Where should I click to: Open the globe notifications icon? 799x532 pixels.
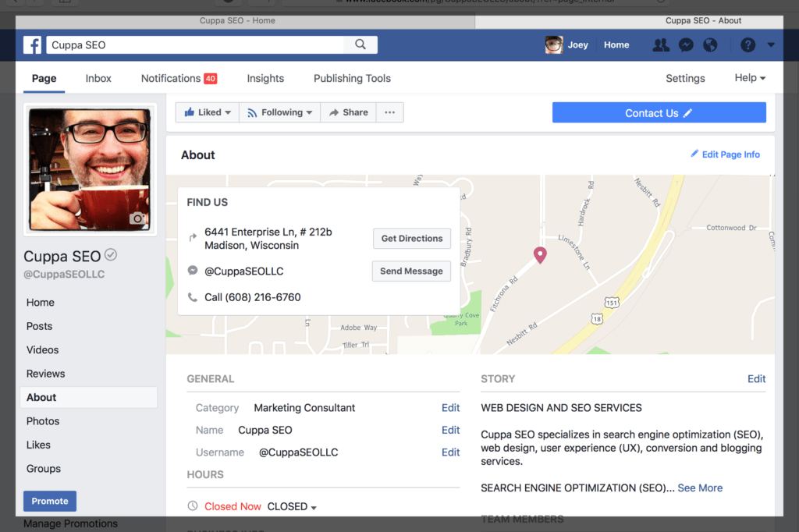(710, 44)
